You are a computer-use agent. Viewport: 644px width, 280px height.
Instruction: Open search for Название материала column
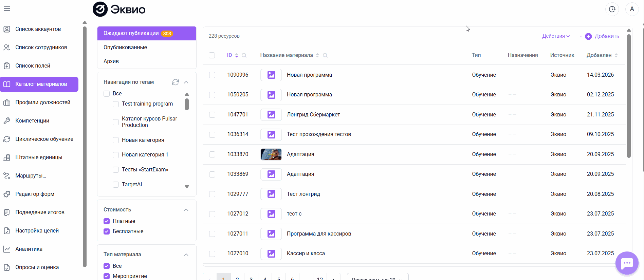coord(325,55)
